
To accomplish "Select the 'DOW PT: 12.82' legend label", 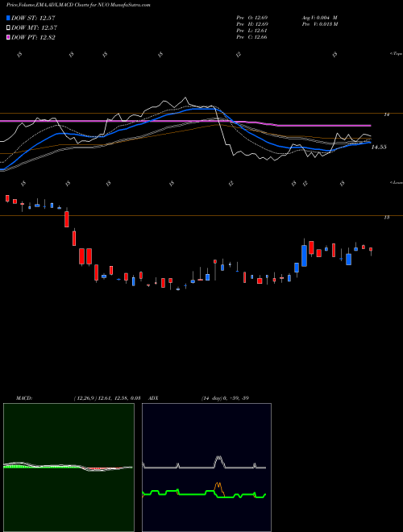I will pos(33,37).
